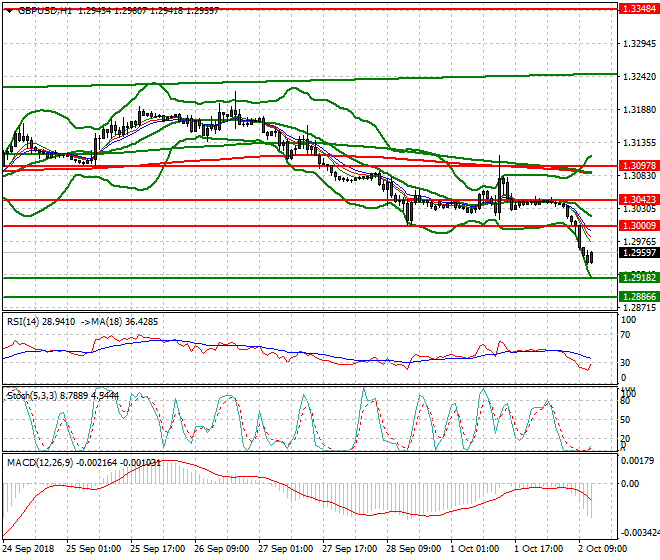Select the green 1.29182 support label
This screenshot has width=660, height=560.
637,277
